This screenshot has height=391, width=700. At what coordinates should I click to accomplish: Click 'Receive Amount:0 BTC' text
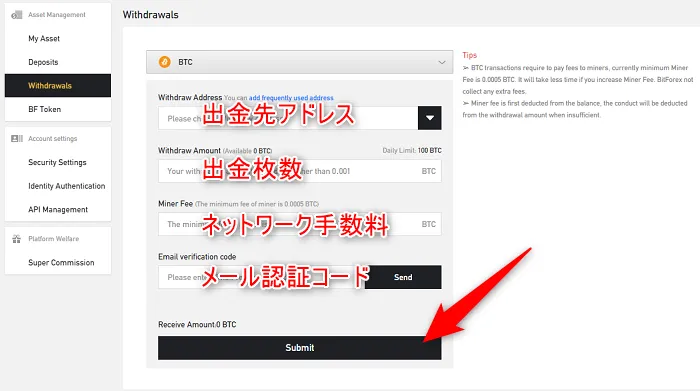(x=197, y=324)
